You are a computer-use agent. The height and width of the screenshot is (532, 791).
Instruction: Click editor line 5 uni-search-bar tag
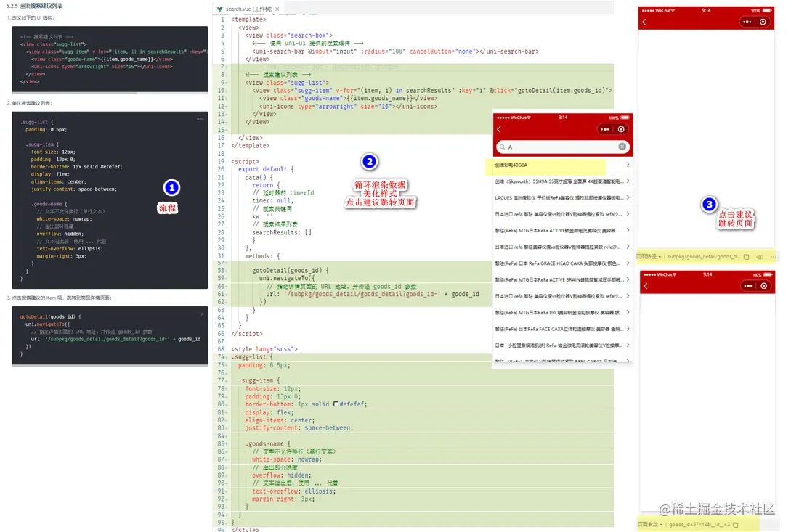[395, 52]
